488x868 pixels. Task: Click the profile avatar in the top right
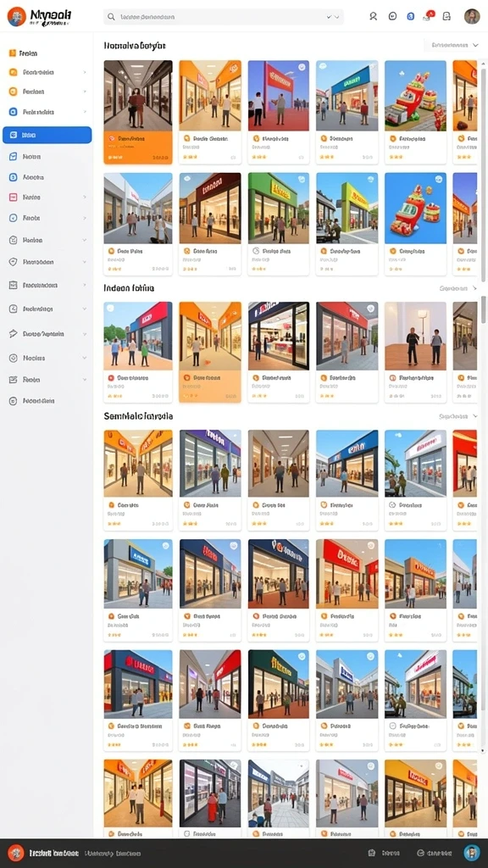click(472, 17)
